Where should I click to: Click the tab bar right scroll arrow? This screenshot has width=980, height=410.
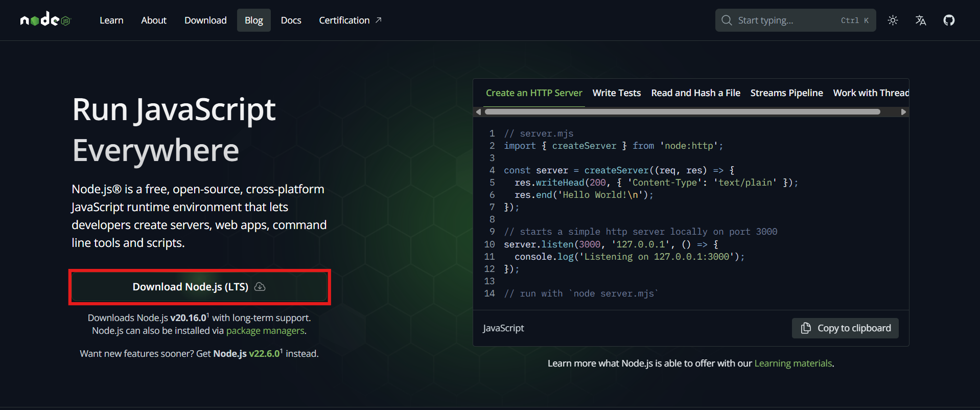click(x=903, y=112)
